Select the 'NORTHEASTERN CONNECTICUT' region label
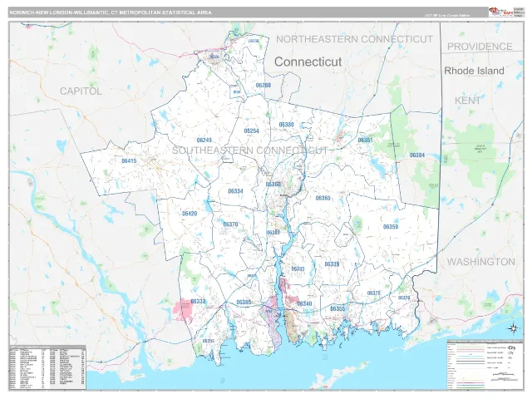Image resolution: width=532 pixels, height=399 pixels. pos(354,39)
